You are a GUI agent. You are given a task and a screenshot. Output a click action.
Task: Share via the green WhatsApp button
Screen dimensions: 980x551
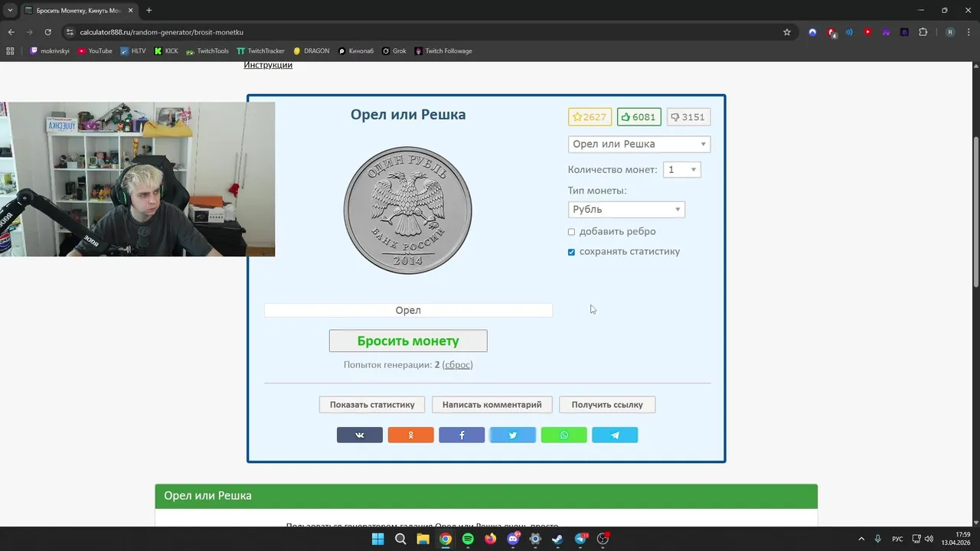pyautogui.click(x=563, y=435)
